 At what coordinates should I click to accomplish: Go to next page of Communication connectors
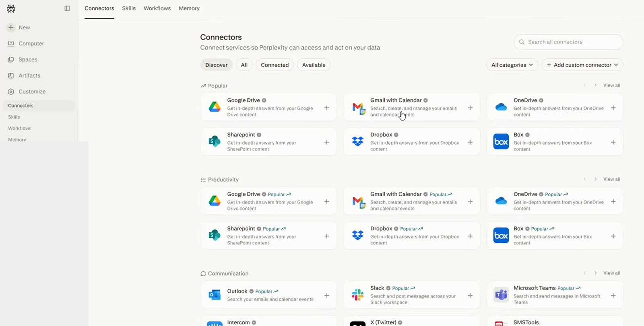[596, 273]
